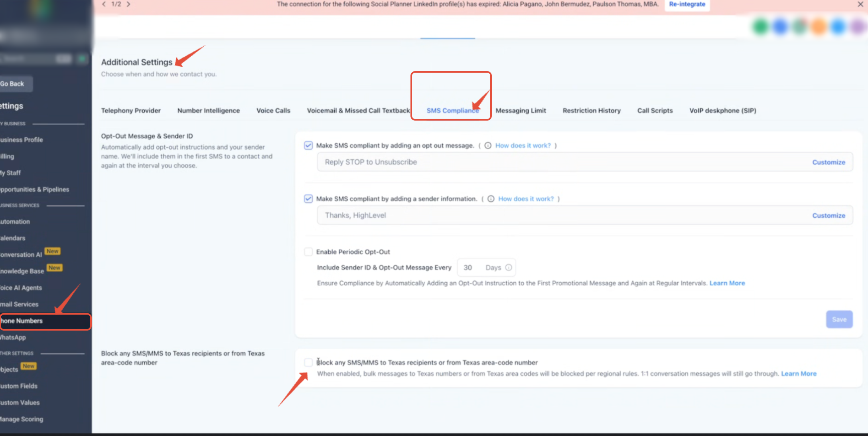868x436 pixels.
Task: Open Business Profile in sidebar
Action: pos(22,140)
